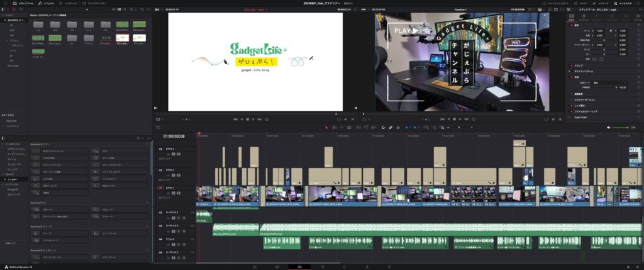The height and width of the screenshot is (270, 644).
Task: Click the media pool search magnifier
Action: click(131, 9)
